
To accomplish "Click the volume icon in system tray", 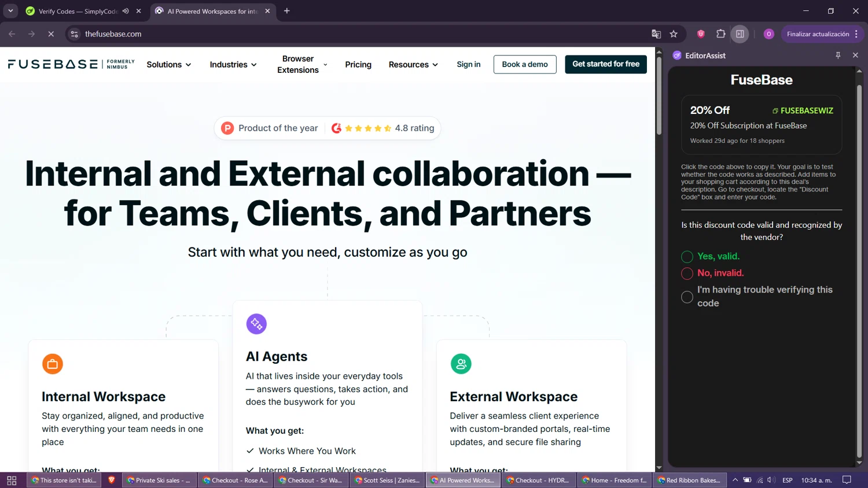I will (771, 480).
